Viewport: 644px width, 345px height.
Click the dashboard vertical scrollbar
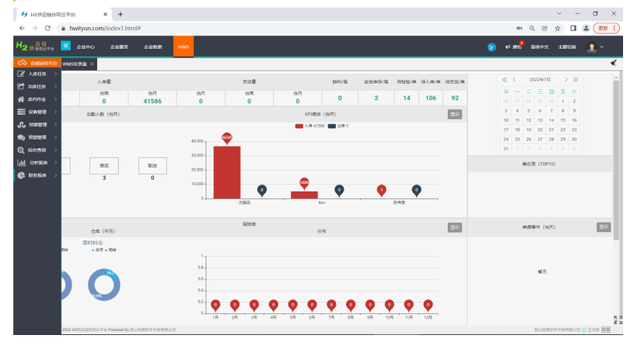click(x=616, y=160)
